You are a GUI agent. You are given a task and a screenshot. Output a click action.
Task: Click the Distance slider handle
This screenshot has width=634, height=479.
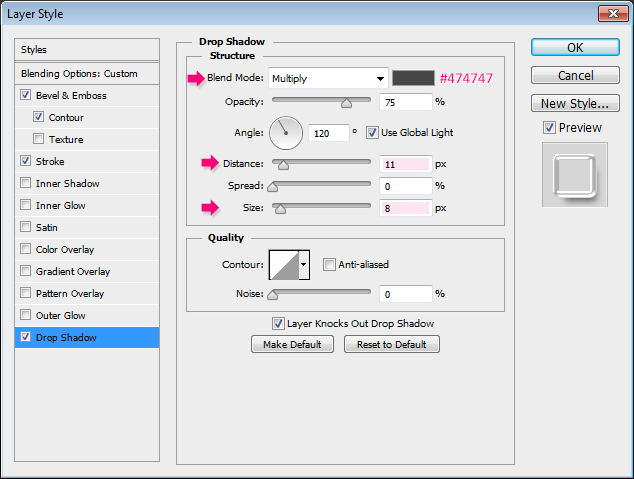(283, 165)
